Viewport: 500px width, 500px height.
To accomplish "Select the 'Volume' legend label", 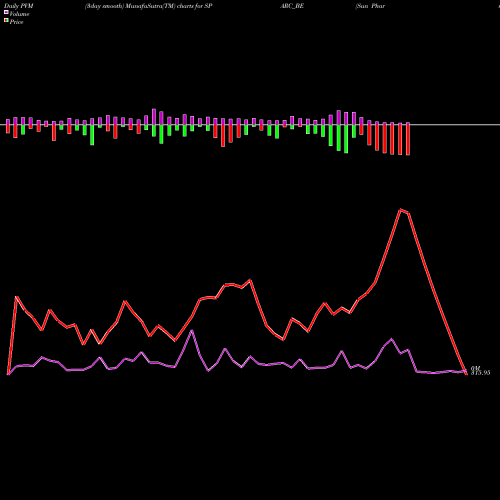I will click(x=19, y=14).
